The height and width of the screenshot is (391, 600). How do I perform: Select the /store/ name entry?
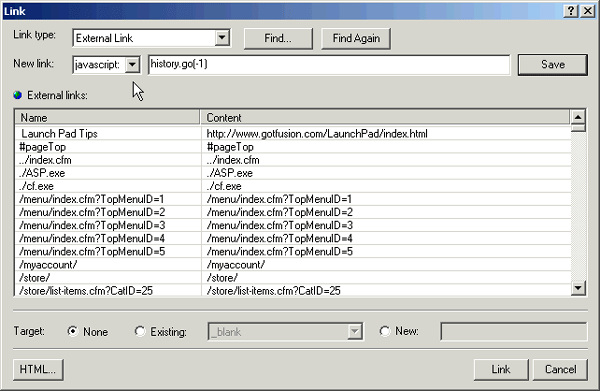(108, 277)
